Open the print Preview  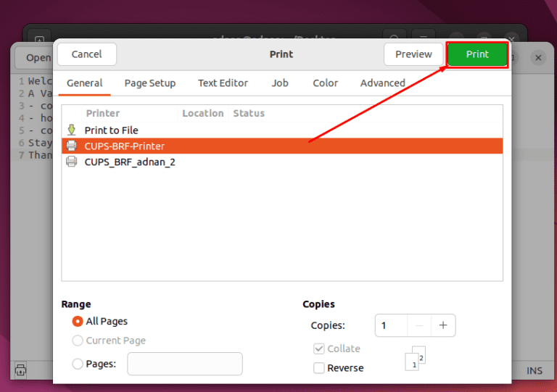(413, 54)
